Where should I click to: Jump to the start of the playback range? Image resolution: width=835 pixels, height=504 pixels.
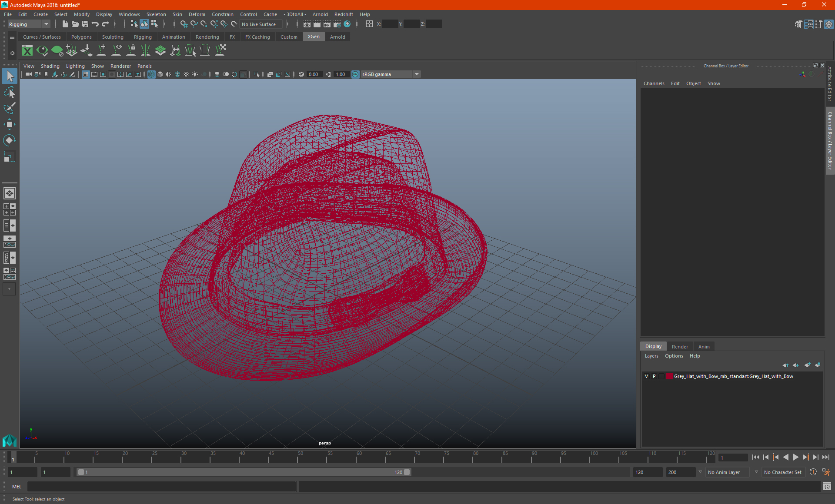(755, 457)
